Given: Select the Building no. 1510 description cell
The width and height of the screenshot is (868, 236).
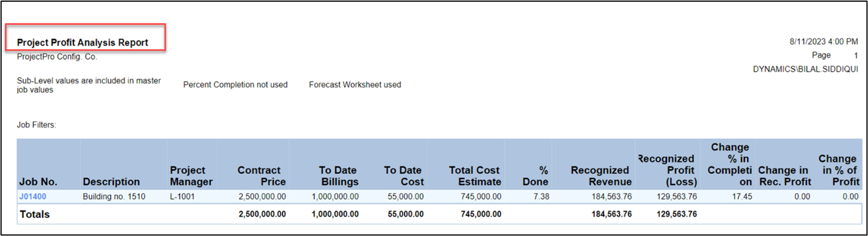Looking at the screenshot, I should 114,197.
